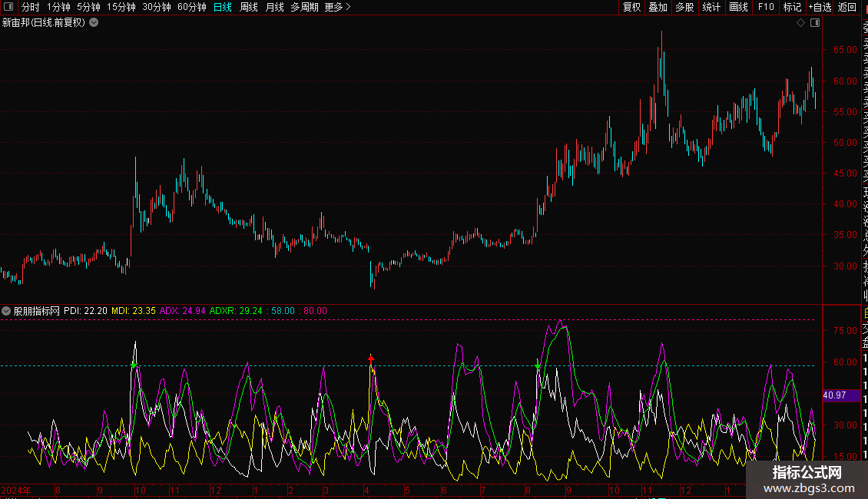868x499 pixels.
Task: Select 15分钟 period tab
Action: [x=121, y=7]
